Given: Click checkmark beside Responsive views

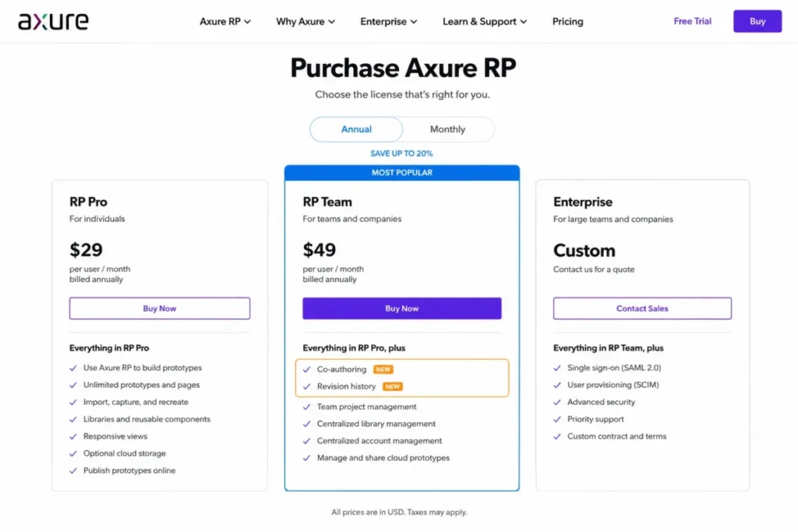Looking at the screenshot, I should (x=73, y=437).
